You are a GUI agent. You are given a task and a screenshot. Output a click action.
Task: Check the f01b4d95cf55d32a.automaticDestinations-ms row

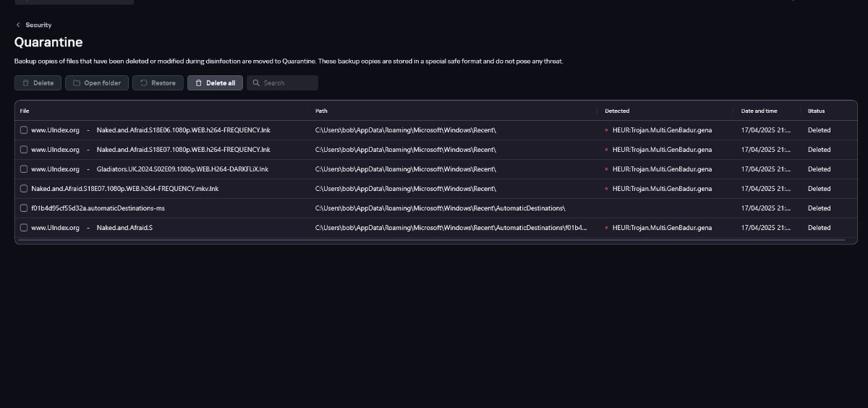pos(24,208)
